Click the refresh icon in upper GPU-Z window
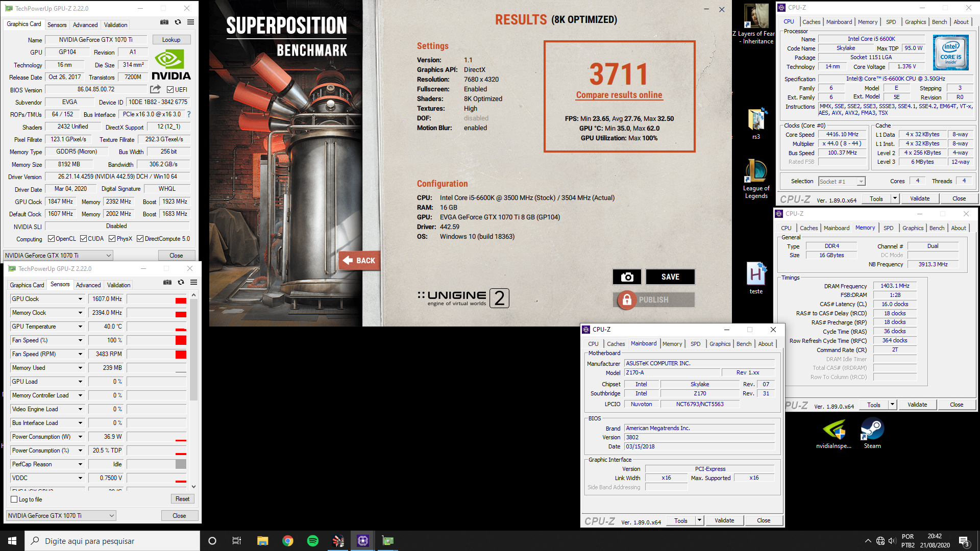This screenshot has width=980, height=551. [x=178, y=22]
